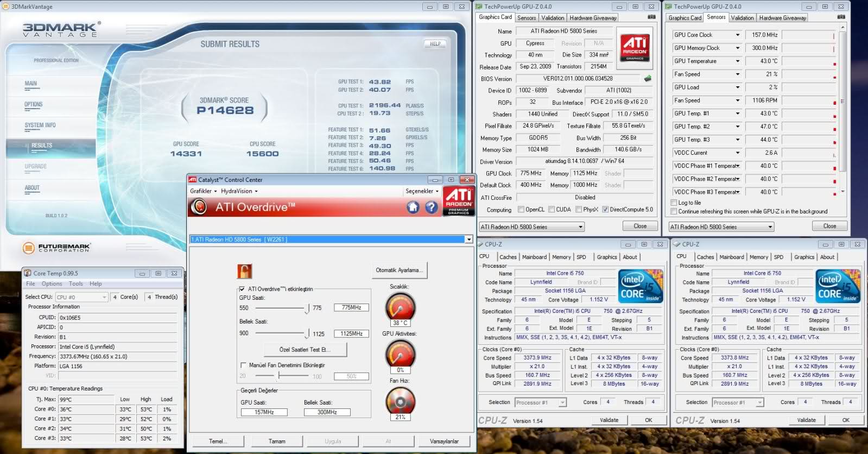Image resolution: width=868 pixels, height=454 pixels.
Task: Click the Tamam button in Catalyst
Action: [x=277, y=441]
